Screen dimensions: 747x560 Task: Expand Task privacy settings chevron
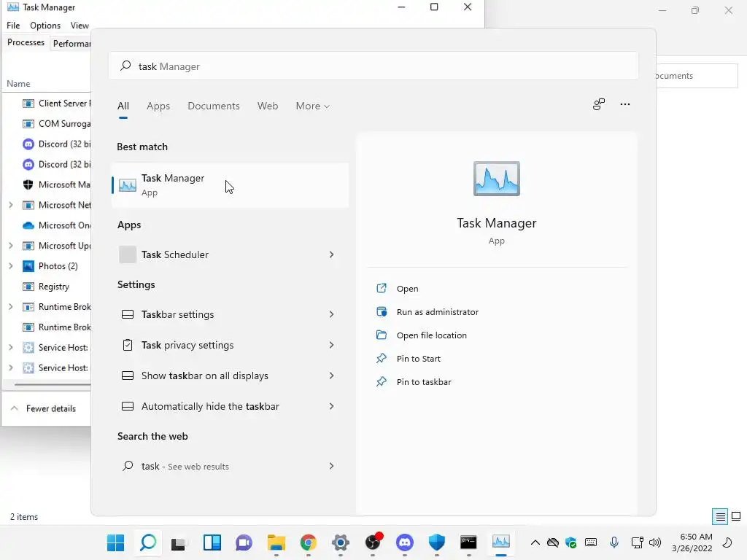coord(332,345)
